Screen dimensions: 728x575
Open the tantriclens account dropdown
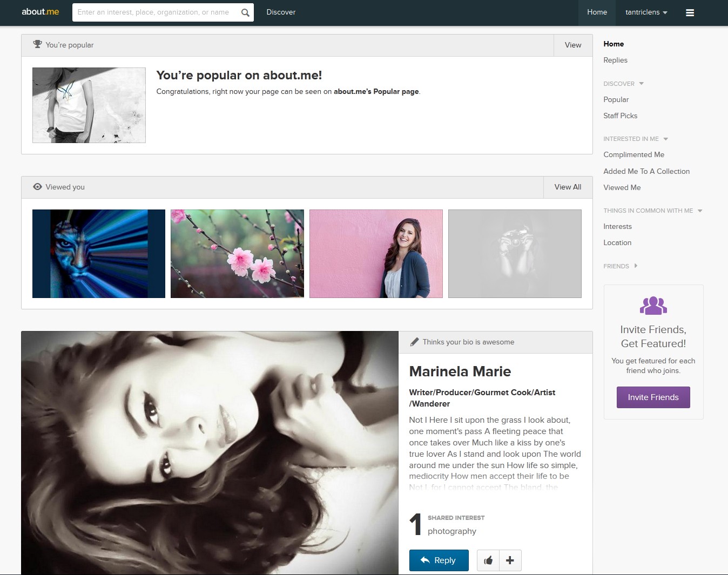click(646, 12)
